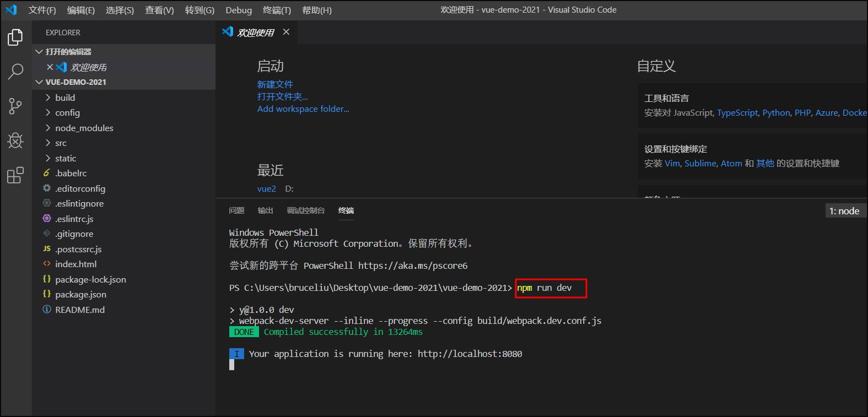Expand the build folder
This screenshot has width=868, height=417.
click(x=48, y=98)
